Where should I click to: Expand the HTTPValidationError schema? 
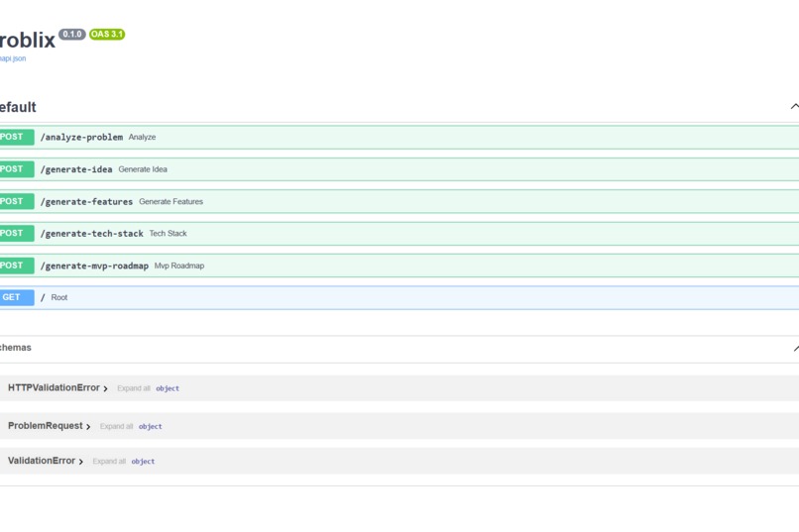(57, 388)
